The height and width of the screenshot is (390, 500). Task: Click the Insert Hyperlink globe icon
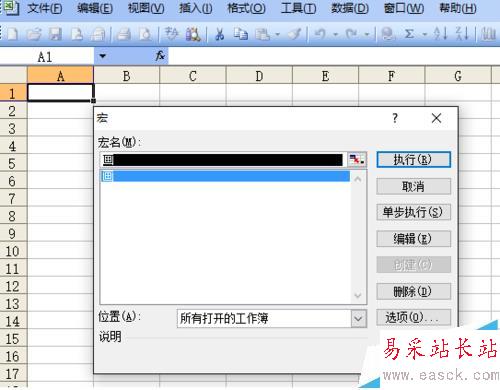388,34
